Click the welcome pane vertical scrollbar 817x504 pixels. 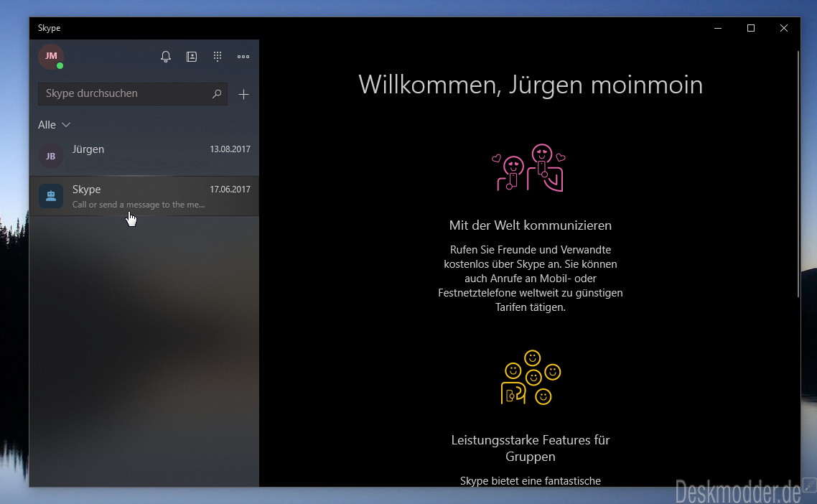(x=798, y=174)
